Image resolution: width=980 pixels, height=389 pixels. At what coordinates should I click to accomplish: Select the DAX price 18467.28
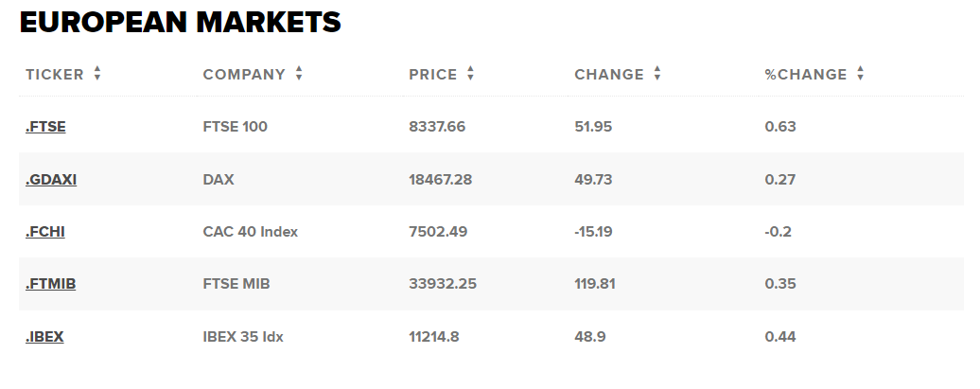(x=441, y=180)
